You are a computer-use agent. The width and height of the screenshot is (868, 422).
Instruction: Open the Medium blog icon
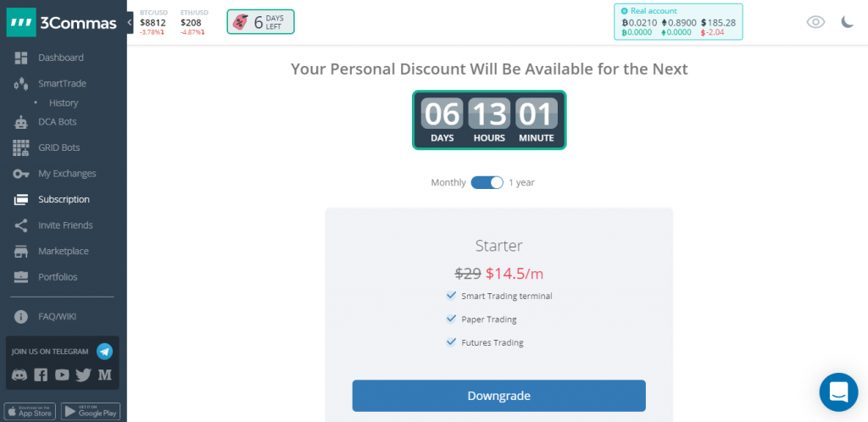[x=105, y=375]
